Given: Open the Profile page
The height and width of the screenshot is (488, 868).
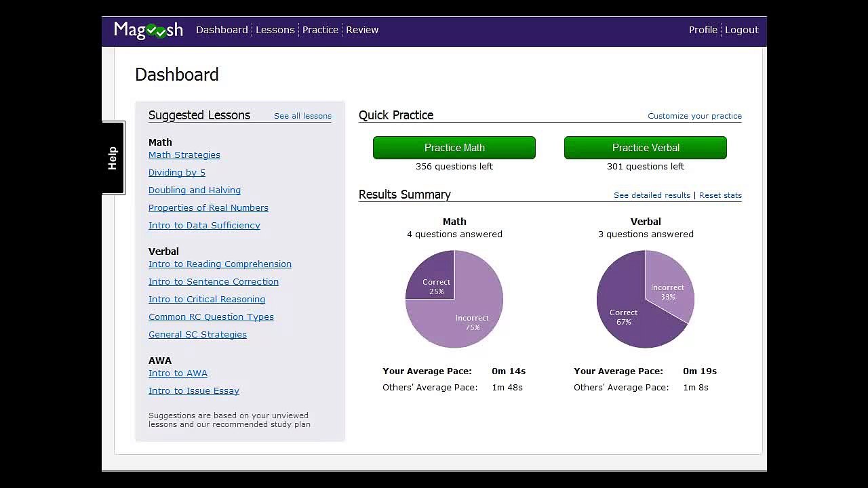Looking at the screenshot, I should [703, 30].
